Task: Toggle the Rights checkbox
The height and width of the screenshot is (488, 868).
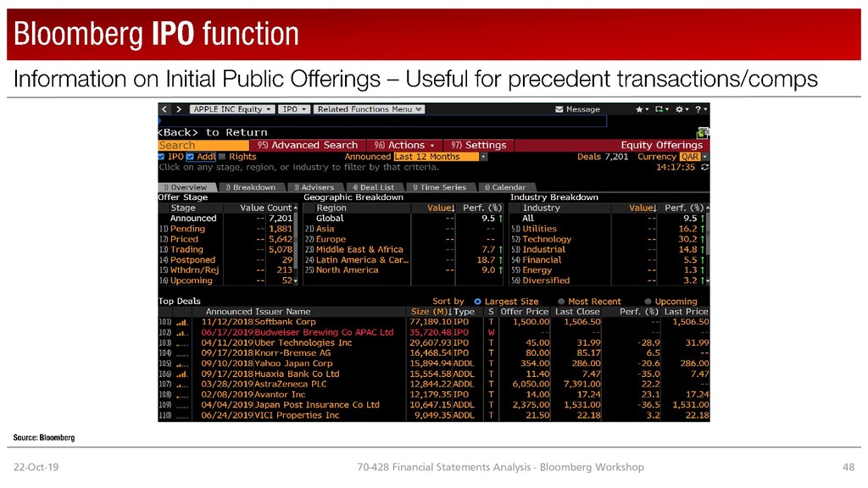Action: pos(222,157)
